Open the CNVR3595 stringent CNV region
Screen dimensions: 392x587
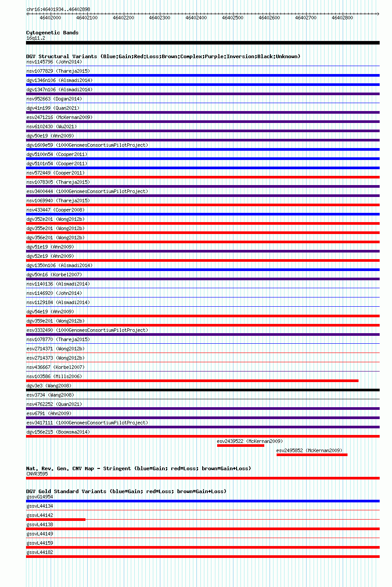[203, 478]
